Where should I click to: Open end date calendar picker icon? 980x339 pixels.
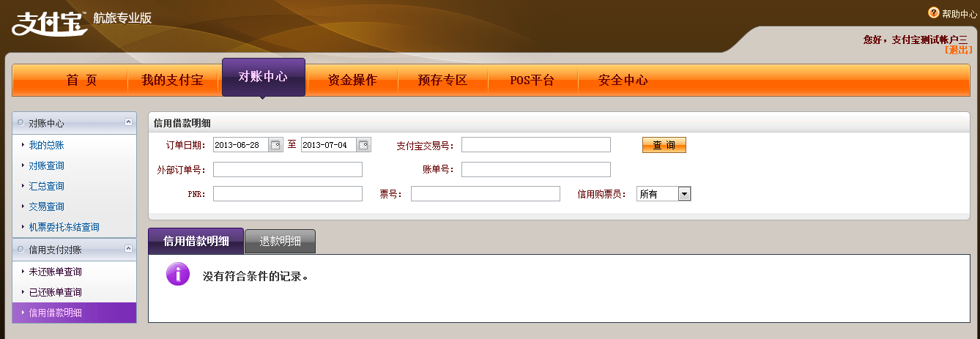pos(363,145)
